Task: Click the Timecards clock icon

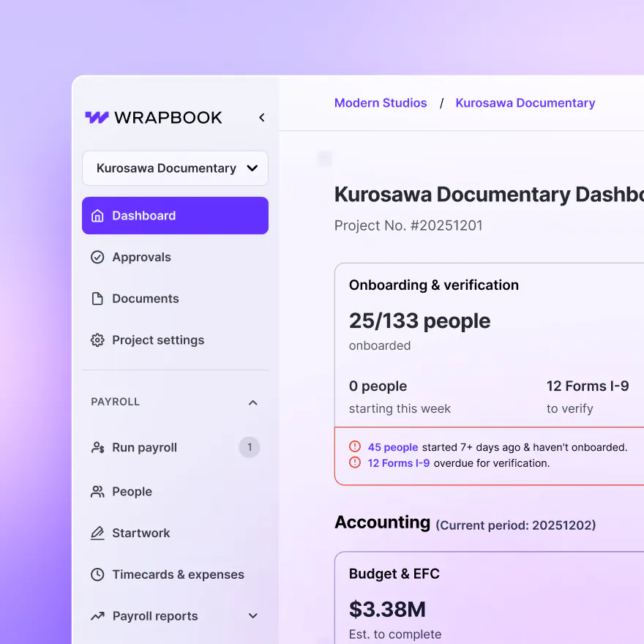Action: tap(97, 574)
